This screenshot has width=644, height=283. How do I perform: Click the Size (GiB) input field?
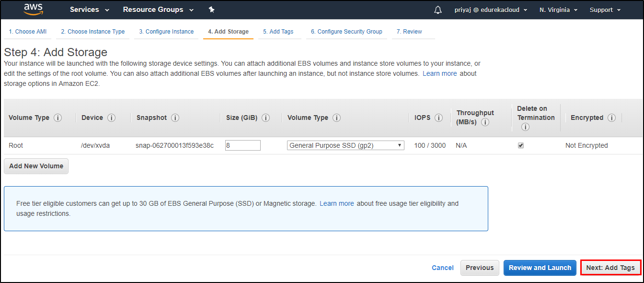tap(243, 145)
